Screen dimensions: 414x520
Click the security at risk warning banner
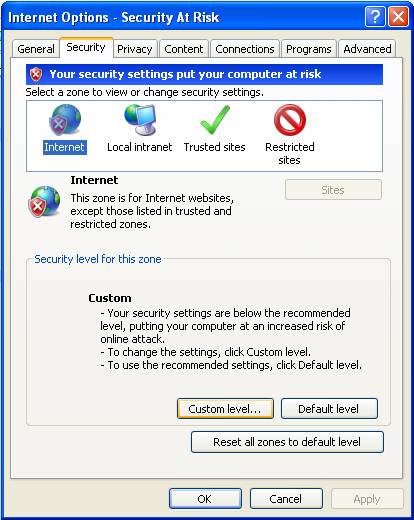click(204, 74)
